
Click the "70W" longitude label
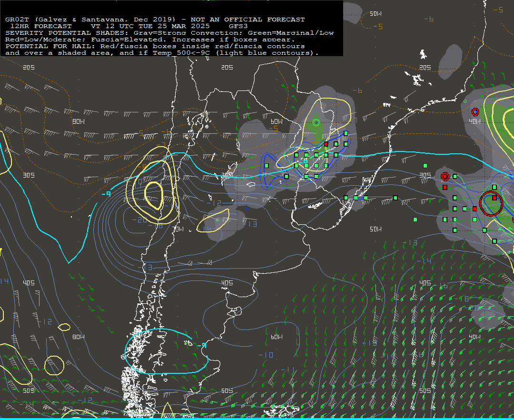click(x=179, y=229)
